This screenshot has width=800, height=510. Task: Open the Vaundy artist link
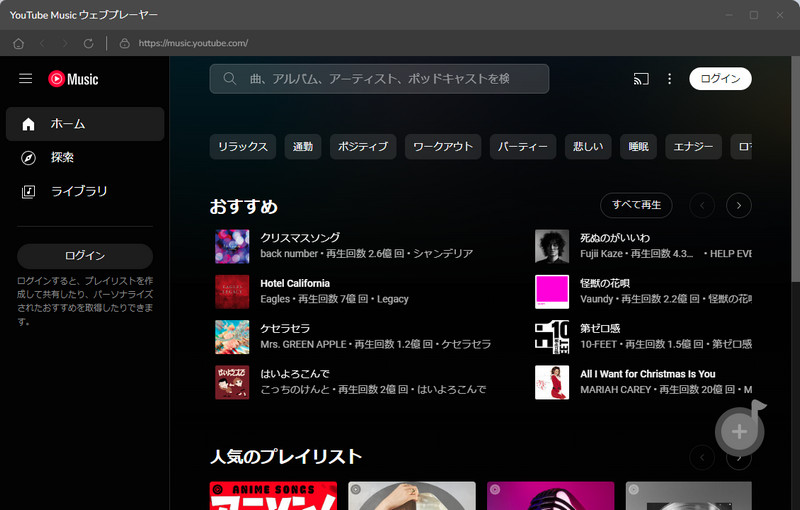pyautogui.click(x=596, y=299)
